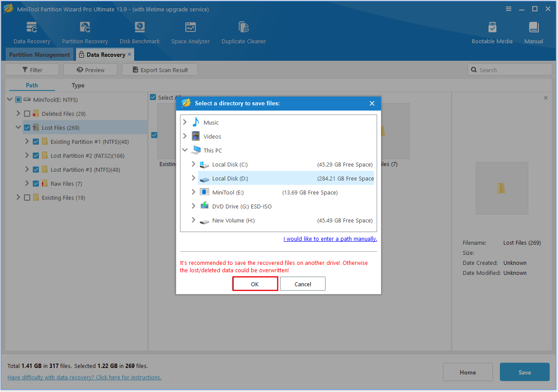Expand the Raw Files tree node
The width and height of the screenshot is (558, 392).
(x=27, y=184)
